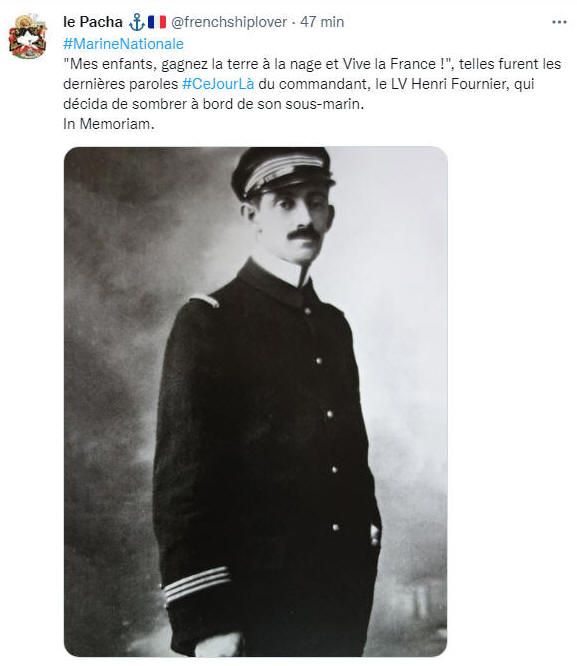The width and height of the screenshot is (577, 666).
Task: Enlarge the black-and-white officer photo
Action: (x=255, y=401)
